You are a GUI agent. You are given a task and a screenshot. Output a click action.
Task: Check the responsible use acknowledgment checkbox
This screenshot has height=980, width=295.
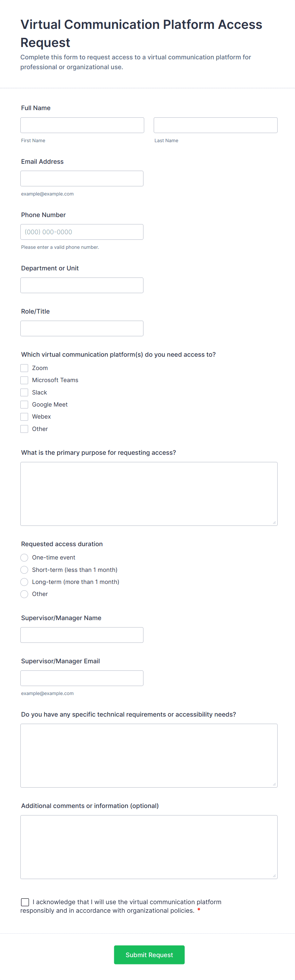point(25,902)
